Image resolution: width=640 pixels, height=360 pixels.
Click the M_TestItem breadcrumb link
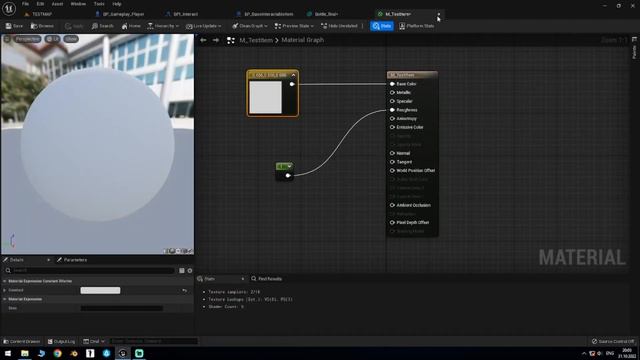click(256, 40)
